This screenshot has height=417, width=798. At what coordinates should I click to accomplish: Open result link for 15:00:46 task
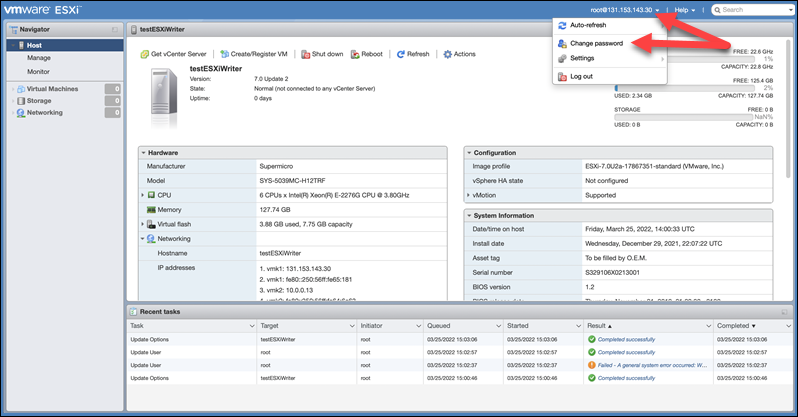626,378
